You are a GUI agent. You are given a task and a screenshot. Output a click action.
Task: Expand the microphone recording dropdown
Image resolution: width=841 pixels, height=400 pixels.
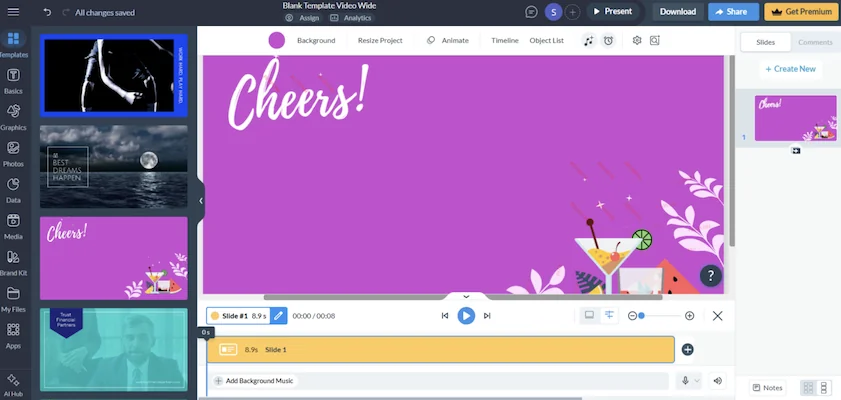click(x=697, y=381)
